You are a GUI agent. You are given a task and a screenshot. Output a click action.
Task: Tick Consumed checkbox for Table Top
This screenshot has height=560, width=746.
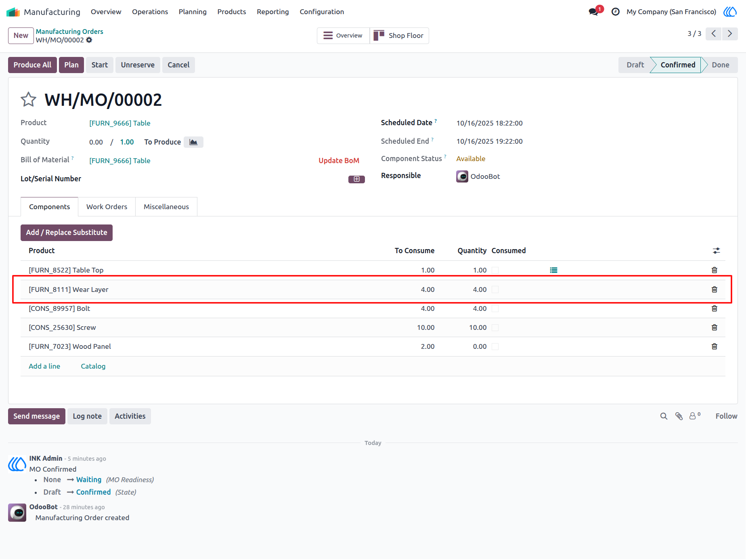(495, 271)
